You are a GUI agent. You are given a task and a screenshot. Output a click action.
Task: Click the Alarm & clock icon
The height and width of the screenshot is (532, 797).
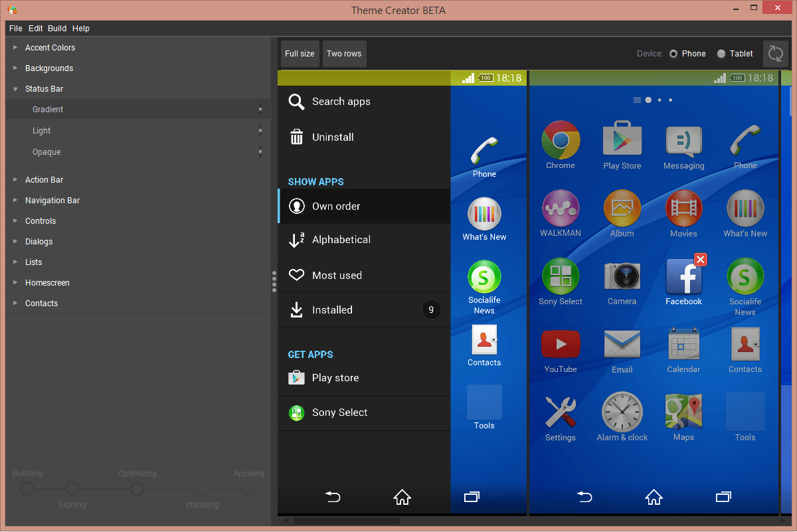tap(622, 412)
